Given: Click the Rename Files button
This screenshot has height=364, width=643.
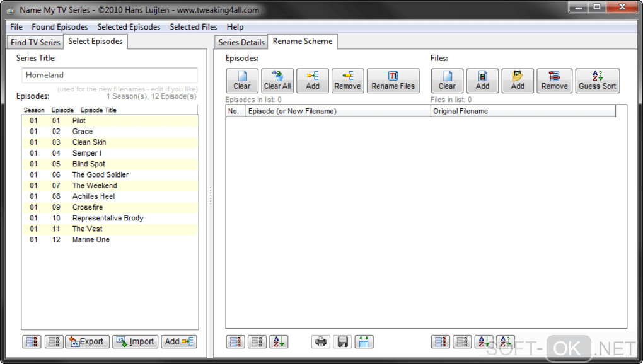Looking at the screenshot, I should (393, 81).
